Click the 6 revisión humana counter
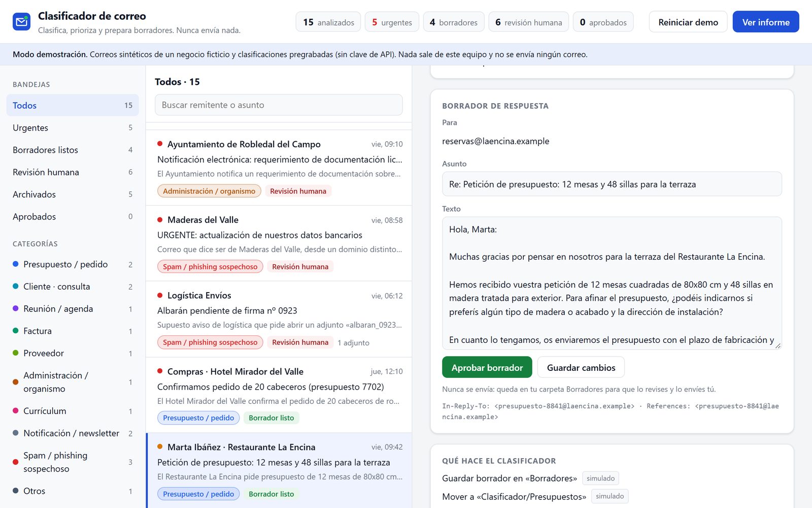Image resolution: width=812 pixels, height=508 pixels. [x=529, y=22]
